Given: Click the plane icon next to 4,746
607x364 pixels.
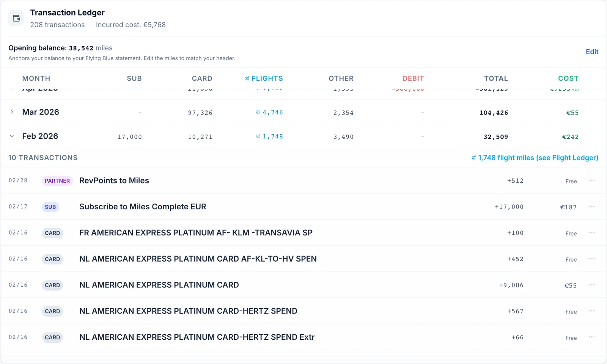Looking at the screenshot, I should pos(258,112).
